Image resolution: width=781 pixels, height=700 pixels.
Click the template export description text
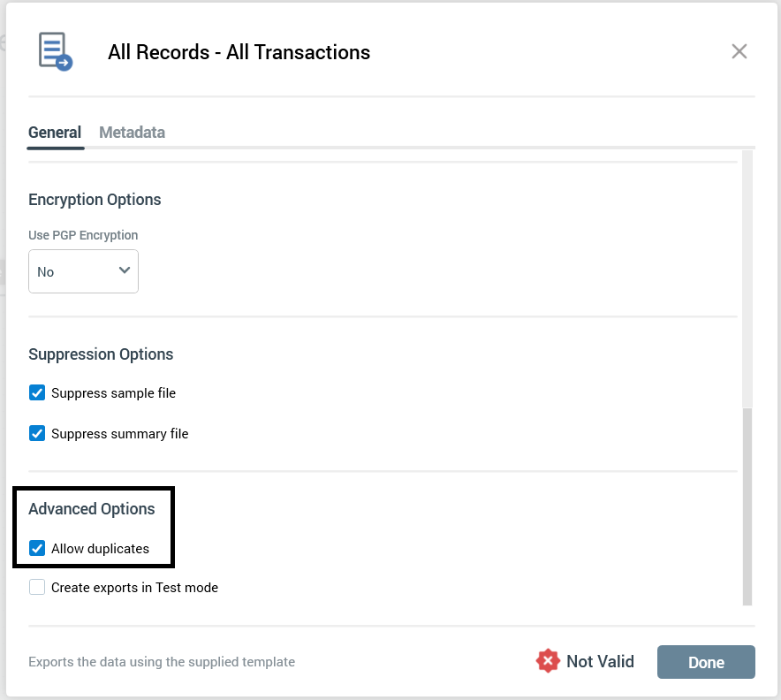tap(162, 662)
